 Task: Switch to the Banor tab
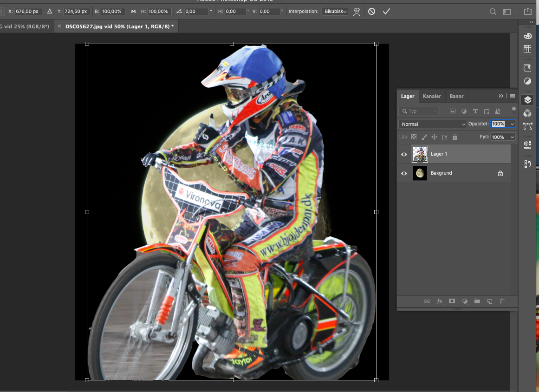click(456, 96)
